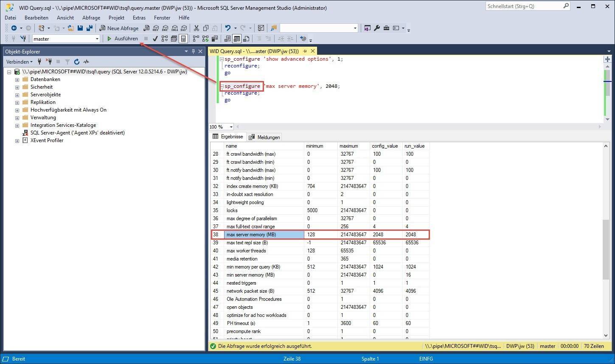Open the Abfrage menu
The height and width of the screenshot is (364, 615).
click(x=91, y=18)
